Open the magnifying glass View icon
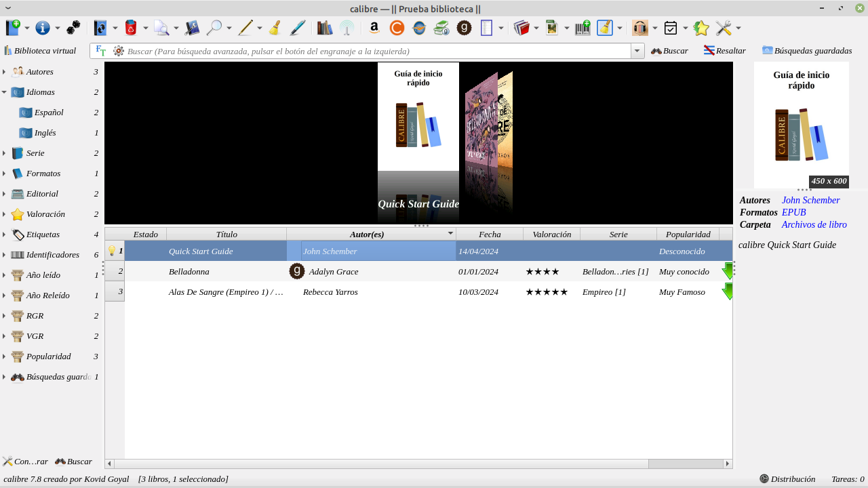 pos(214,28)
